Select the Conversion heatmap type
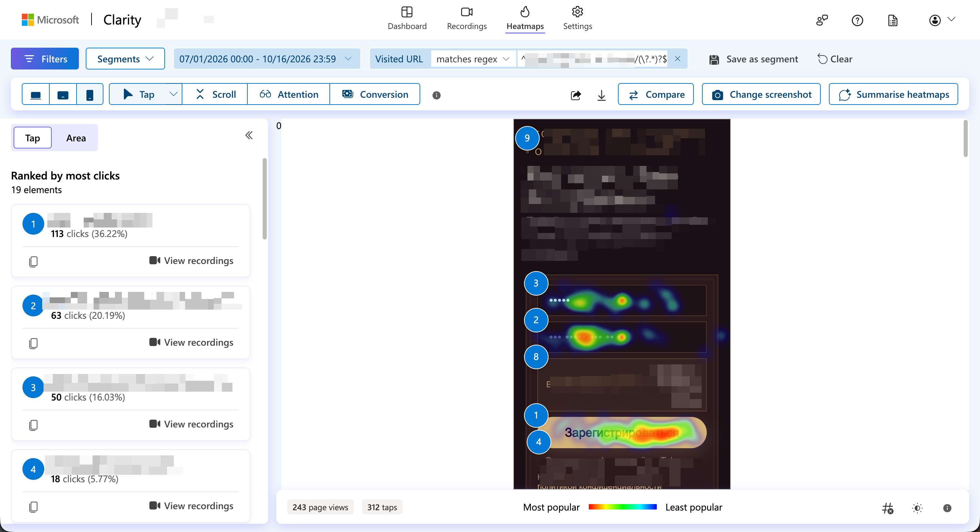Image resolution: width=980 pixels, height=532 pixels. point(375,94)
